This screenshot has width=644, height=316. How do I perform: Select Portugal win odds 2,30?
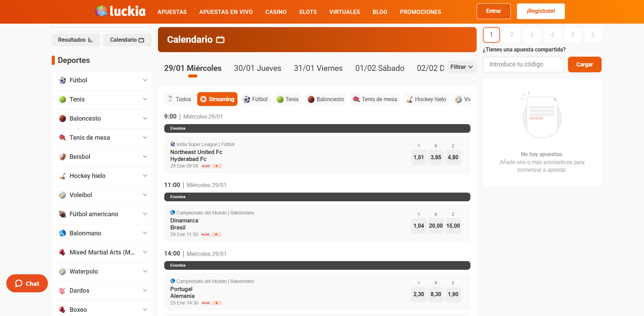click(419, 294)
